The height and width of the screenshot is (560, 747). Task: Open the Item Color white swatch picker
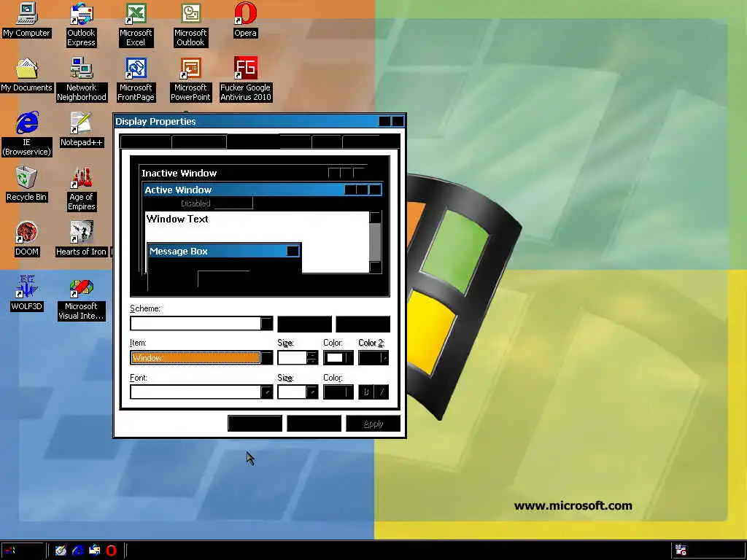[x=338, y=357]
